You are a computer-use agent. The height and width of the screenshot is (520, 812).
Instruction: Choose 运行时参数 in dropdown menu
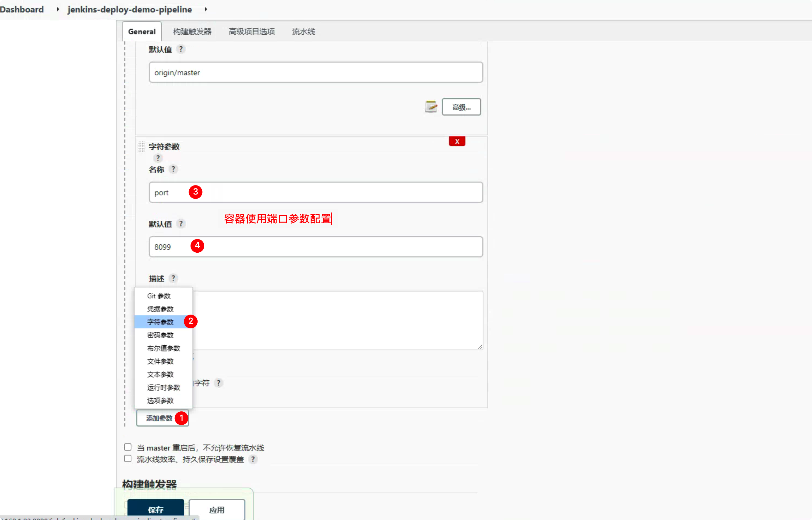click(x=164, y=388)
